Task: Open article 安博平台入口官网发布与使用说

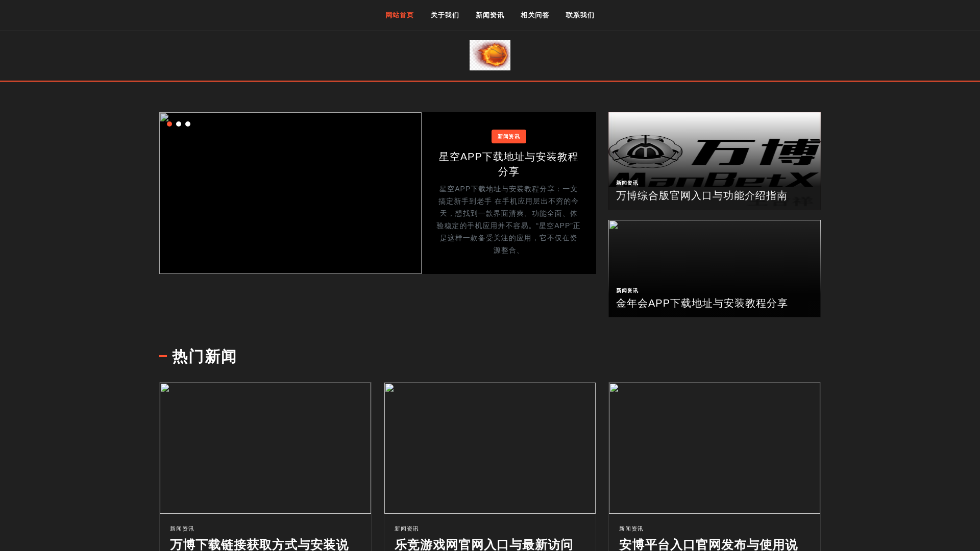Action: [708, 544]
